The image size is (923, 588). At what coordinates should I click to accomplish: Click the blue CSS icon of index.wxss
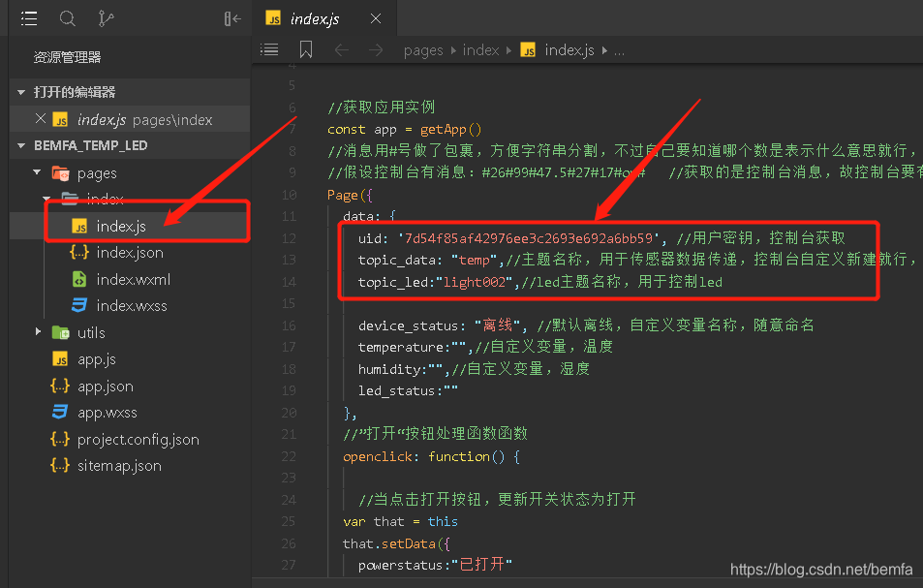tap(79, 305)
